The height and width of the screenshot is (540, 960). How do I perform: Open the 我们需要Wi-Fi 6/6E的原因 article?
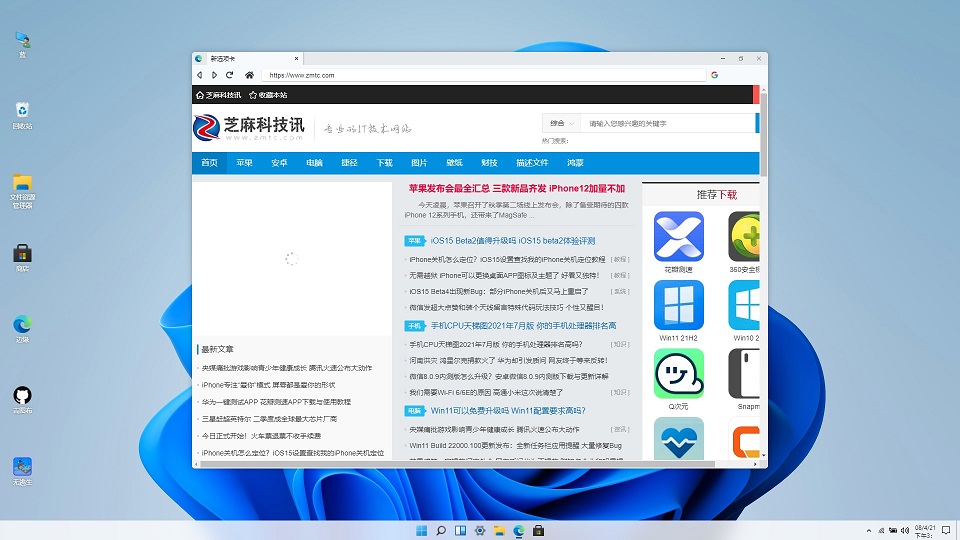[486, 392]
